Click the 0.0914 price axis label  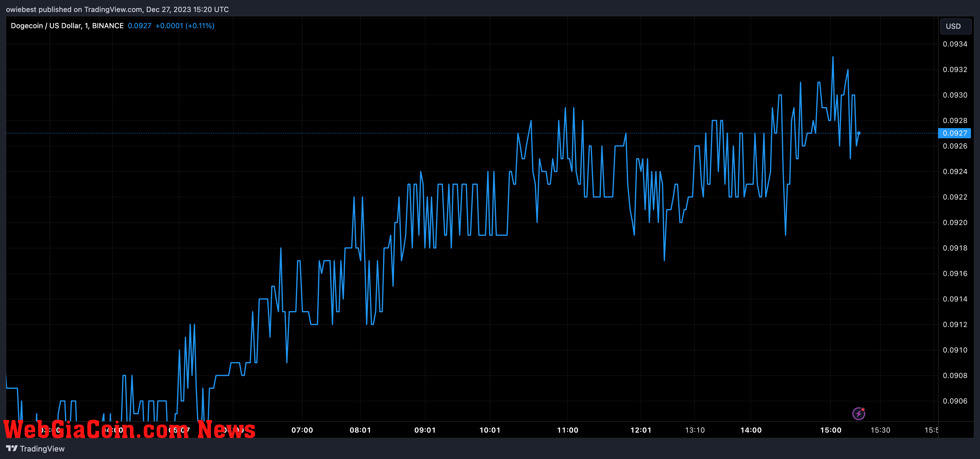click(955, 299)
